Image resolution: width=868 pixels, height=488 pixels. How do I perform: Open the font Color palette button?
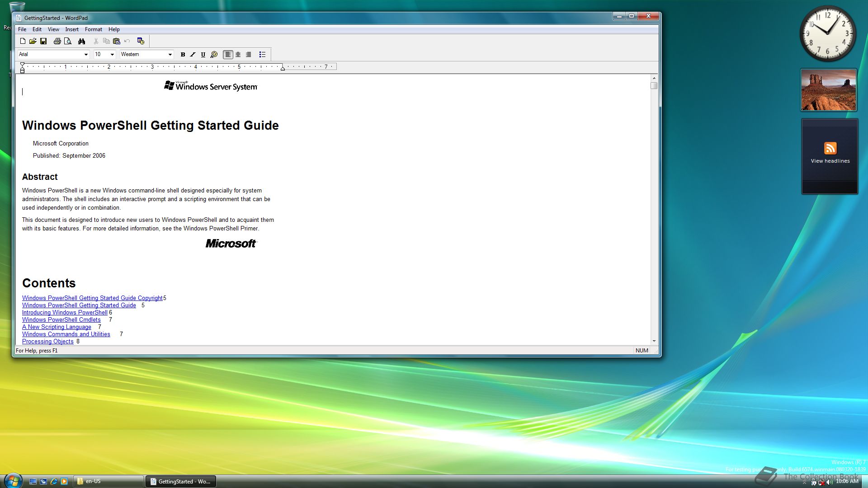[214, 55]
